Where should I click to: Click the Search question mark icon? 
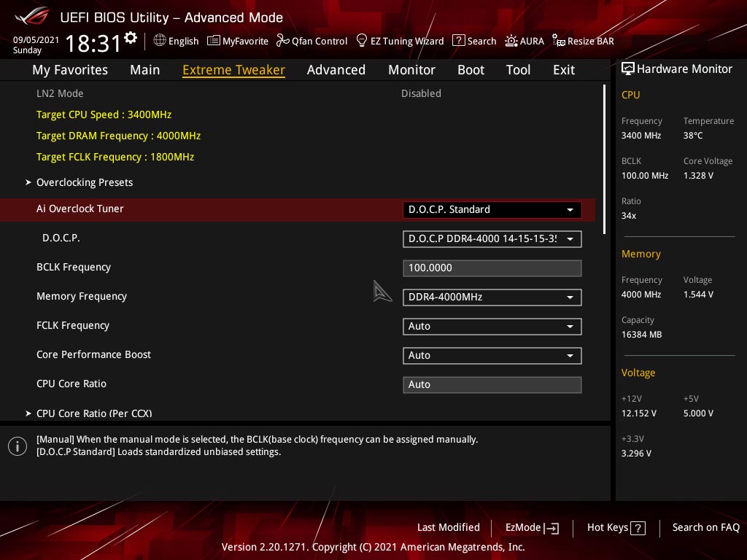(x=458, y=41)
